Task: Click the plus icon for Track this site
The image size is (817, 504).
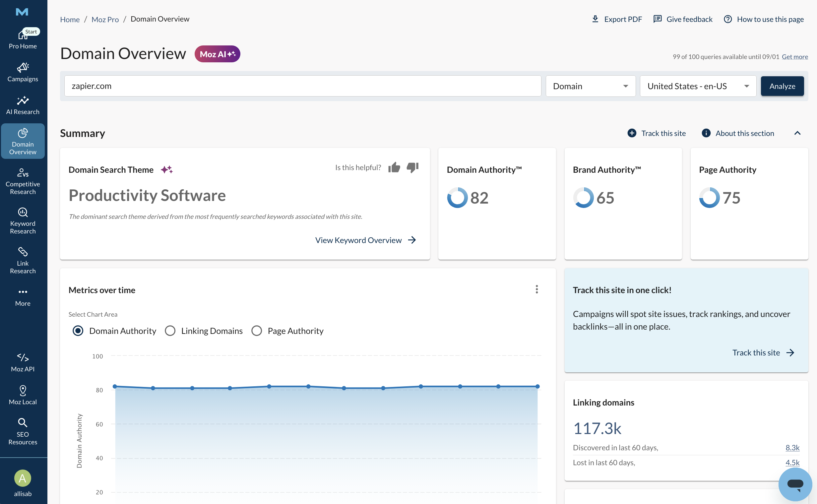Action: click(x=632, y=133)
